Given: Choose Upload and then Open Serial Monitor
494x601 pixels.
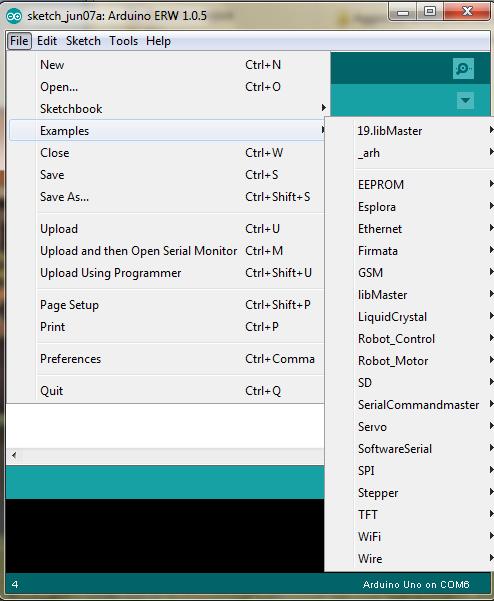Looking at the screenshot, I should tap(167, 251).
